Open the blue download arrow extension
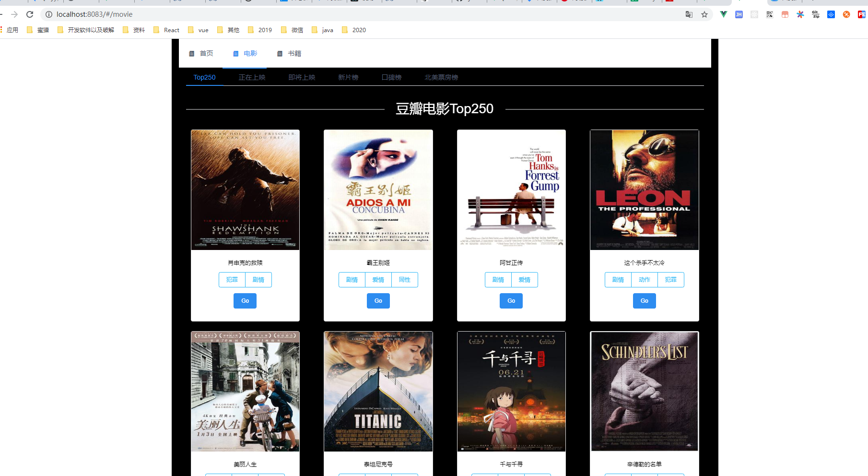This screenshot has width=868, height=476. pos(831,14)
